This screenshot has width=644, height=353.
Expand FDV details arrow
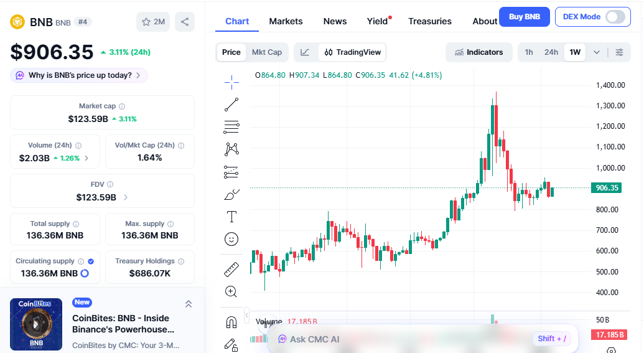[126, 197]
